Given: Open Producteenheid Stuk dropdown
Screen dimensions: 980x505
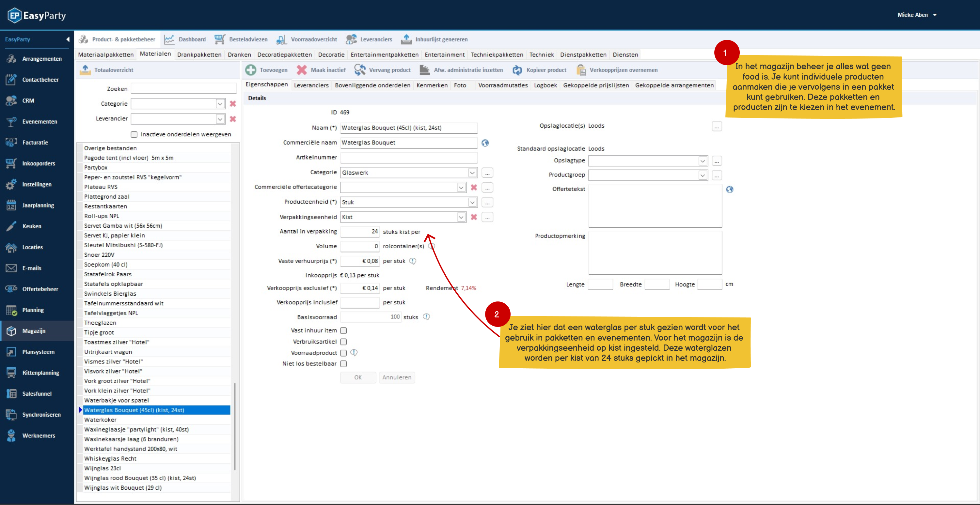Looking at the screenshot, I should pyautogui.click(x=472, y=202).
